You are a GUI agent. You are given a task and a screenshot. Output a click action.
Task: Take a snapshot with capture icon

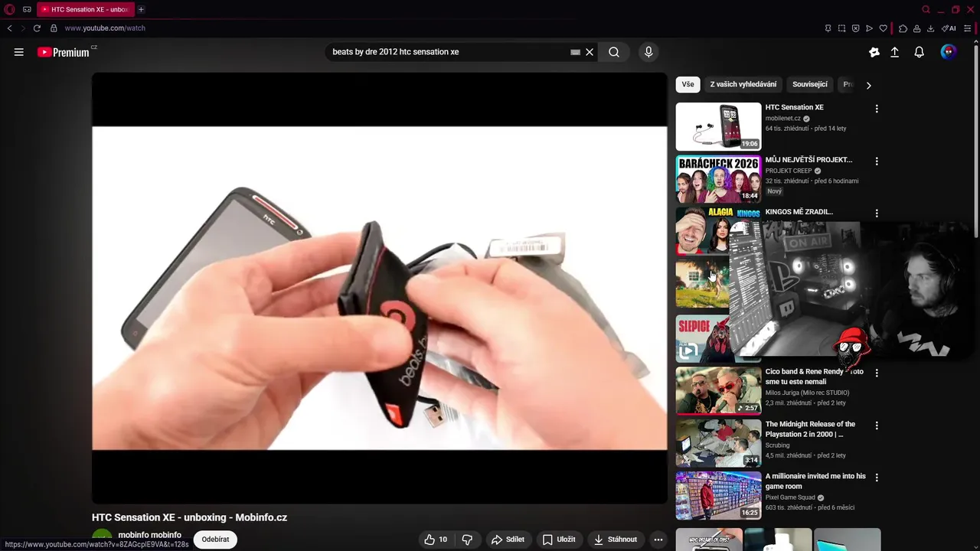(841, 28)
